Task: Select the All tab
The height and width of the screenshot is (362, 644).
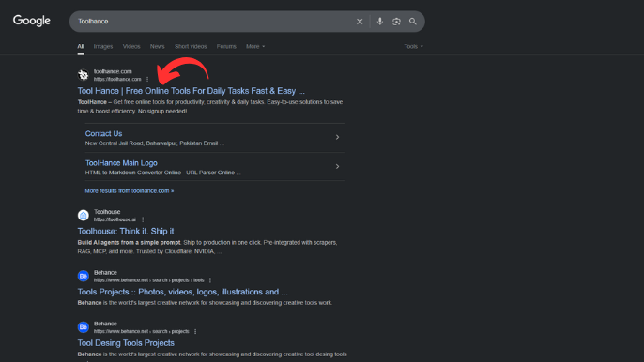Action: [81, 46]
